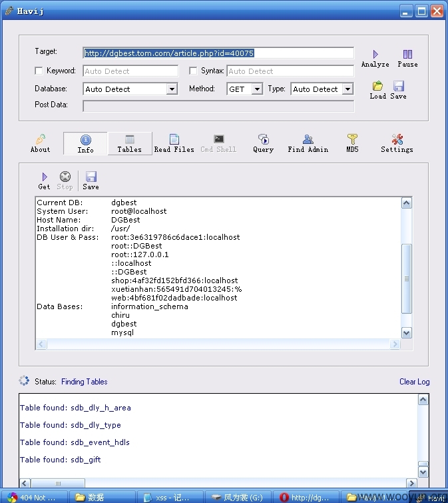Save the project using top Save icon
Image resolution: width=448 pixels, height=503 pixels.
tap(398, 90)
